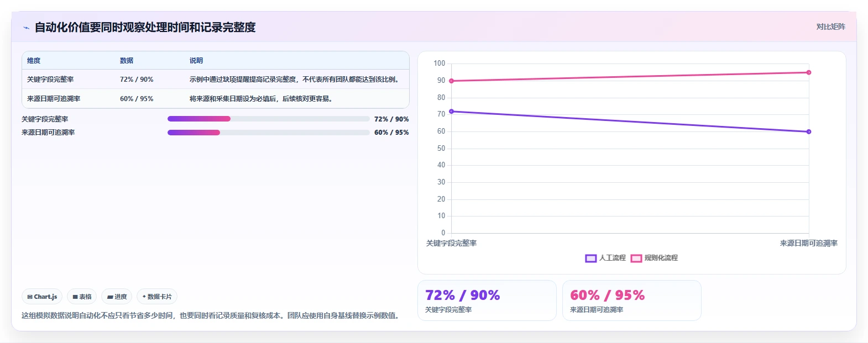The image size is (868, 343).
Task: Click the 数据卡片 tag chip
Action: click(157, 297)
